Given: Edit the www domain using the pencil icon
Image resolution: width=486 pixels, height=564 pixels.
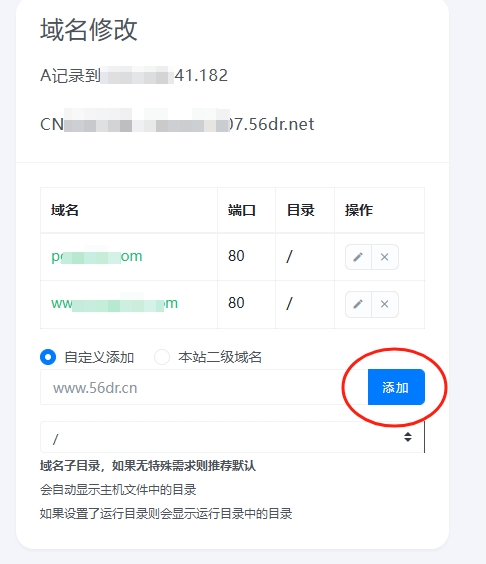Looking at the screenshot, I should [x=358, y=304].
